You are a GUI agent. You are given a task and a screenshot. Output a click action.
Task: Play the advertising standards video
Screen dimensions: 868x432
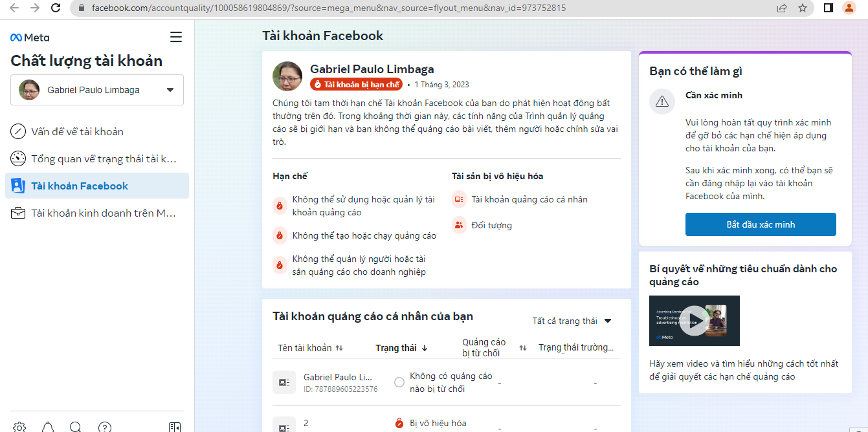tap(694, 320)
